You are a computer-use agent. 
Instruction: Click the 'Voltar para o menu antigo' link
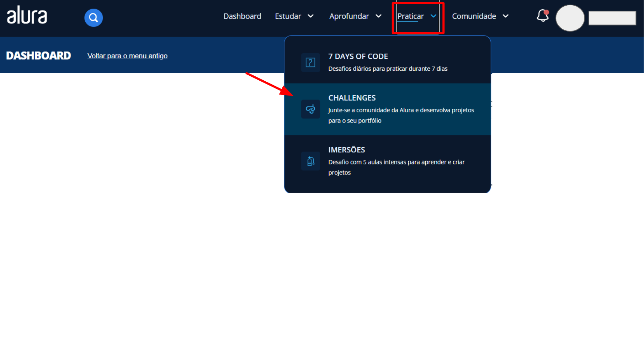127,56
